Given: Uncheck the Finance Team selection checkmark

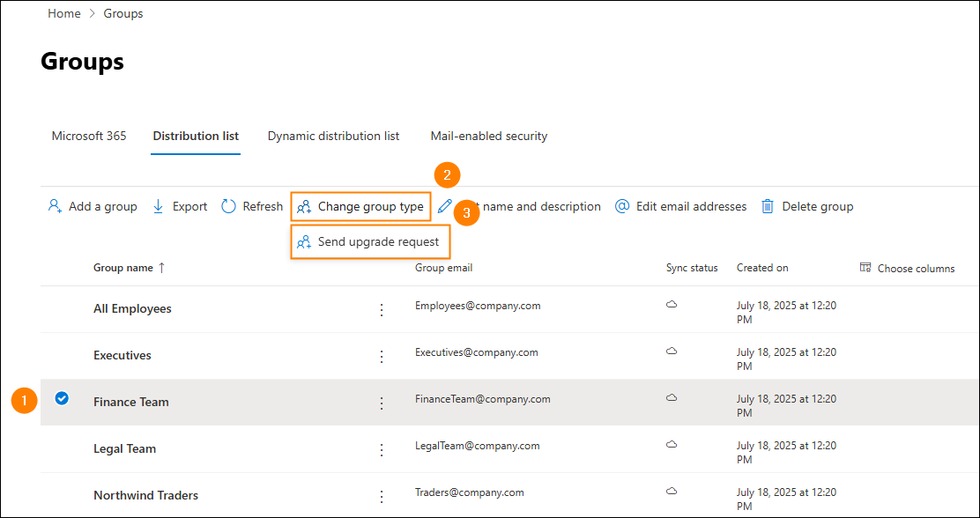Looking at the screenshot, I should pyautogui.click(x=62, y=397).
